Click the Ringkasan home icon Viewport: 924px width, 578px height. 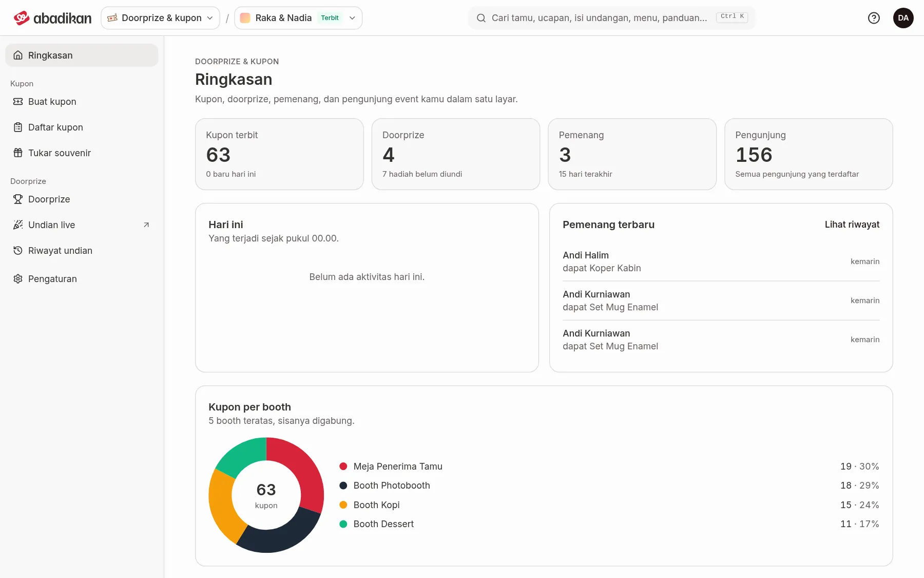(x=18, y=55)
